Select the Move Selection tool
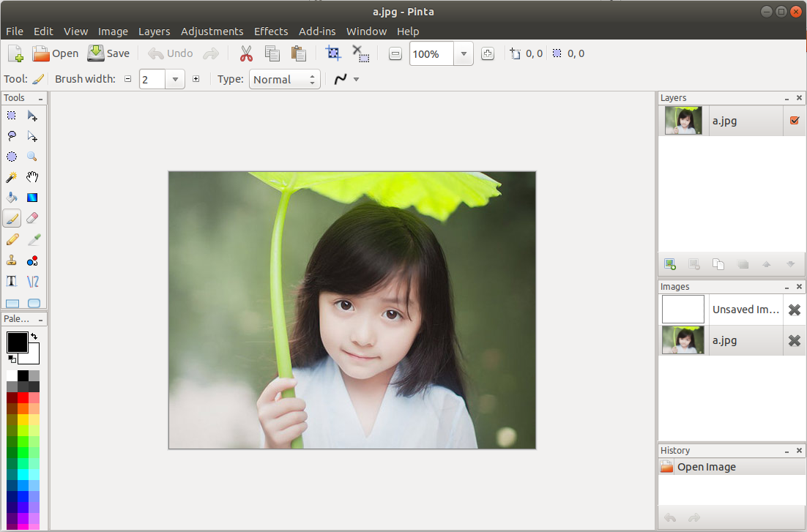Viewport: 807px width, 532px height. (x=32, y=136)
